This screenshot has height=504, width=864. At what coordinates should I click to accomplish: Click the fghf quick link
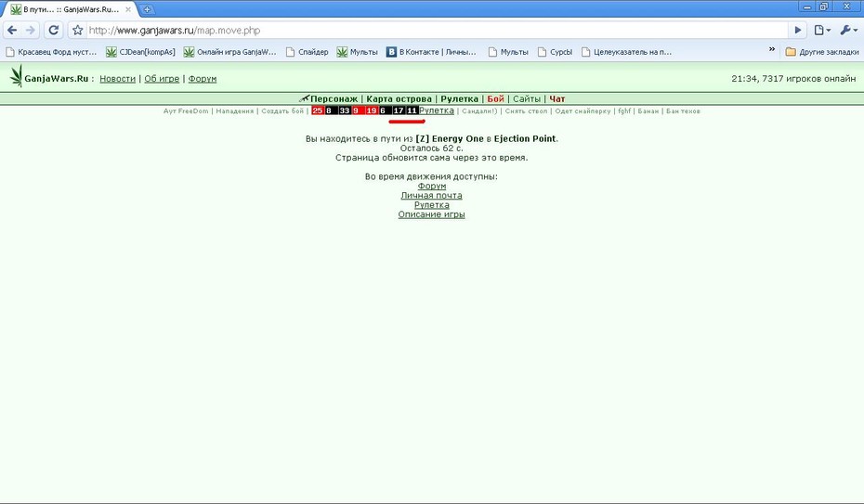pyautogui.click(x=624, y=111)
